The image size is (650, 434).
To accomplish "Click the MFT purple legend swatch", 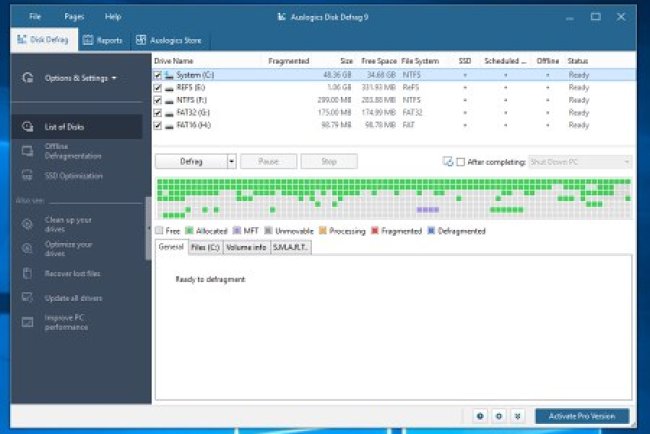I will point(237,230).
